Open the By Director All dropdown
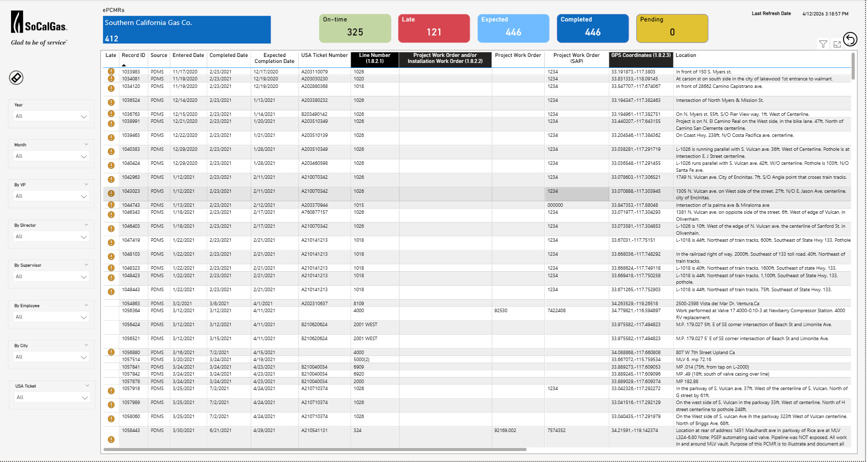This screenshot has height=462, width=868. coord(51,237)
